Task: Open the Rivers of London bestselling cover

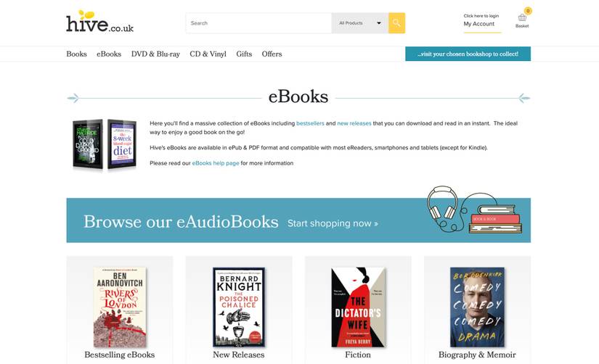Action: pyautogui.click(x=120, y=307)
